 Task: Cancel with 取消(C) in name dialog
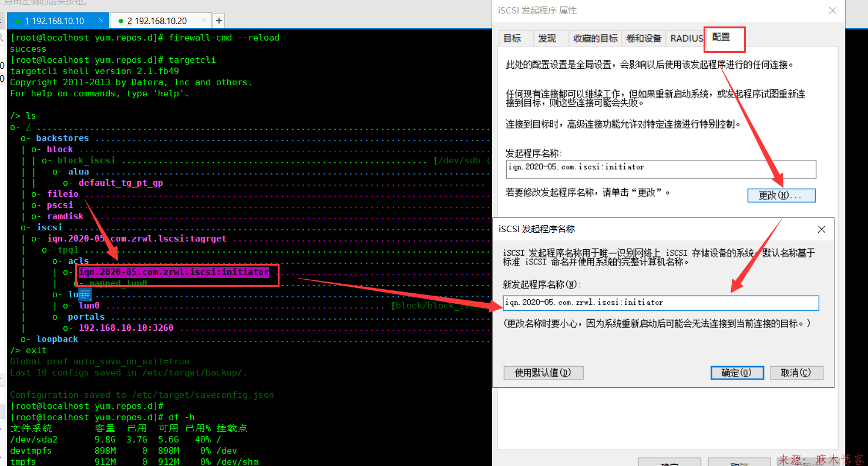click(796, 373)
